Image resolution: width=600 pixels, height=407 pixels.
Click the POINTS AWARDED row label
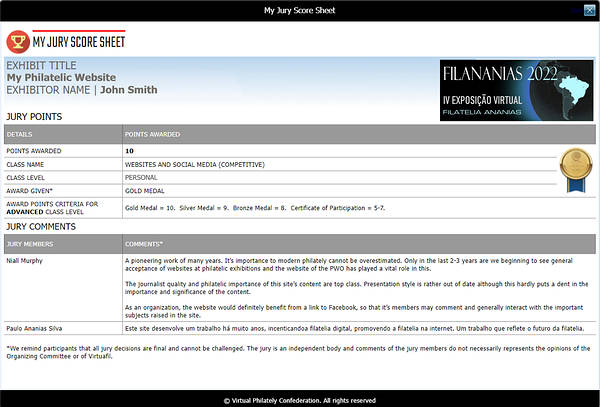[x=34, y=151]
